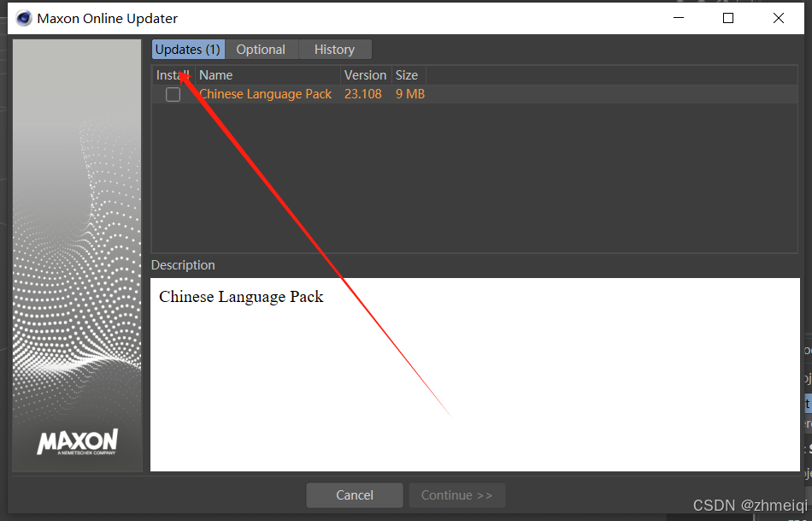Viewport: 812px width, 521px height.
Task: Select the Updates (1) tab
Action: click(188, 50)
